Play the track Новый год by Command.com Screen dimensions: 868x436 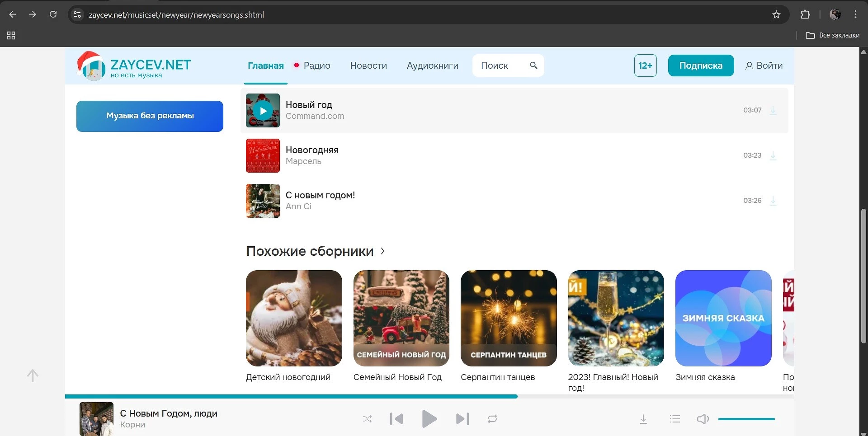[x=263, y=111]
